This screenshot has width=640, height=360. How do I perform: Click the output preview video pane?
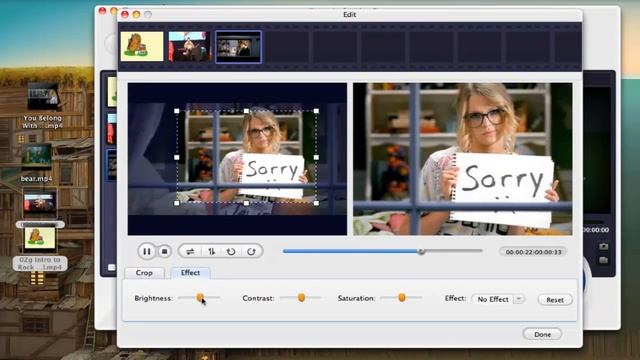coord(462,159)
